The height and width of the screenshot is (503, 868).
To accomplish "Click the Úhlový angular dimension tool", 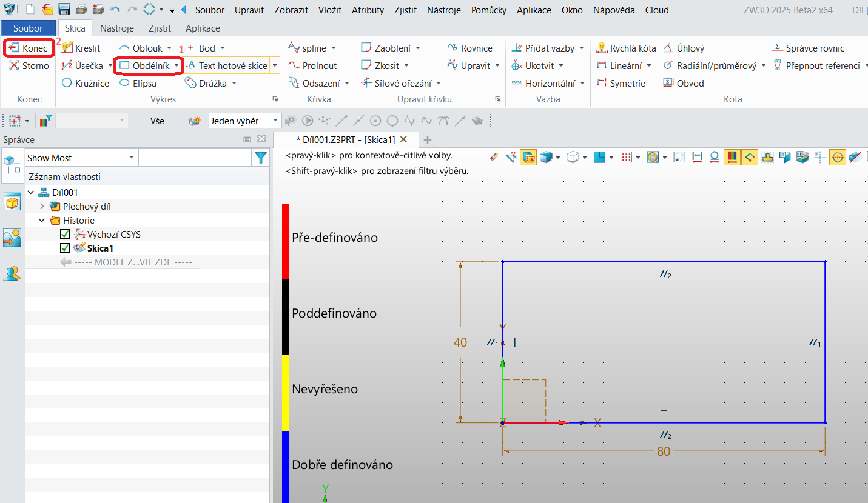I will [x=684, y=48].
